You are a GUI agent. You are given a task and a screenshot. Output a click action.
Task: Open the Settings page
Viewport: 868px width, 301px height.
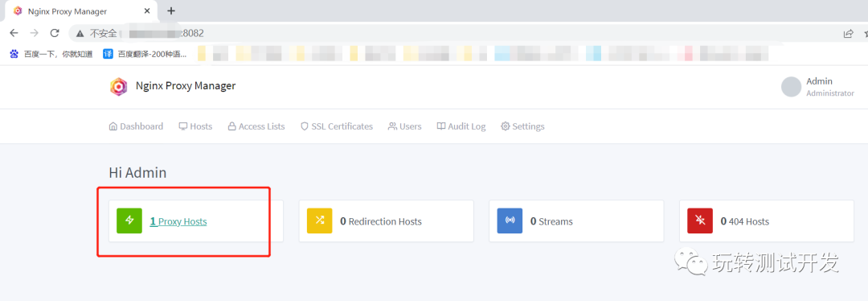[x=522, y=126]
